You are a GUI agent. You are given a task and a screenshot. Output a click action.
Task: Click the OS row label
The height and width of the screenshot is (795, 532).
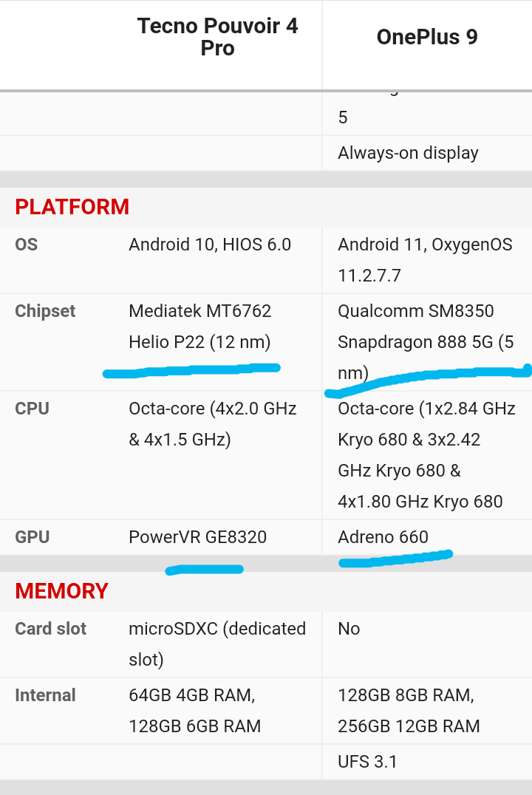tap(27, 245)
